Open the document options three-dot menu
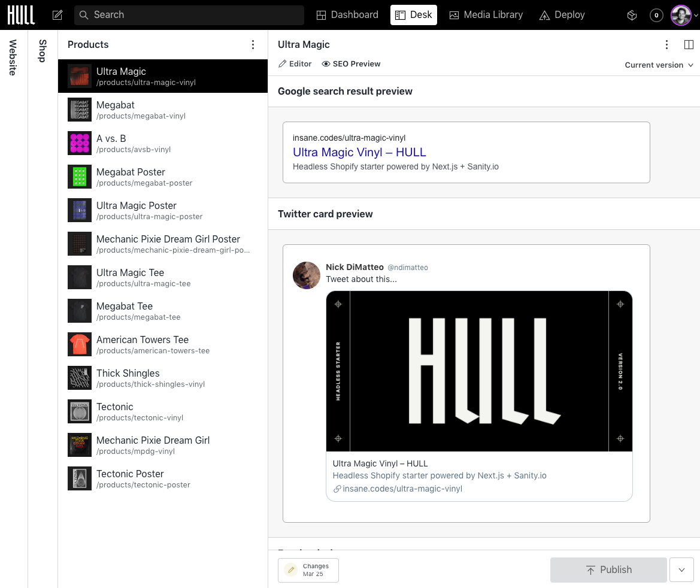The height and width of the screenshot is (588, 700). (x=666, y=44)
